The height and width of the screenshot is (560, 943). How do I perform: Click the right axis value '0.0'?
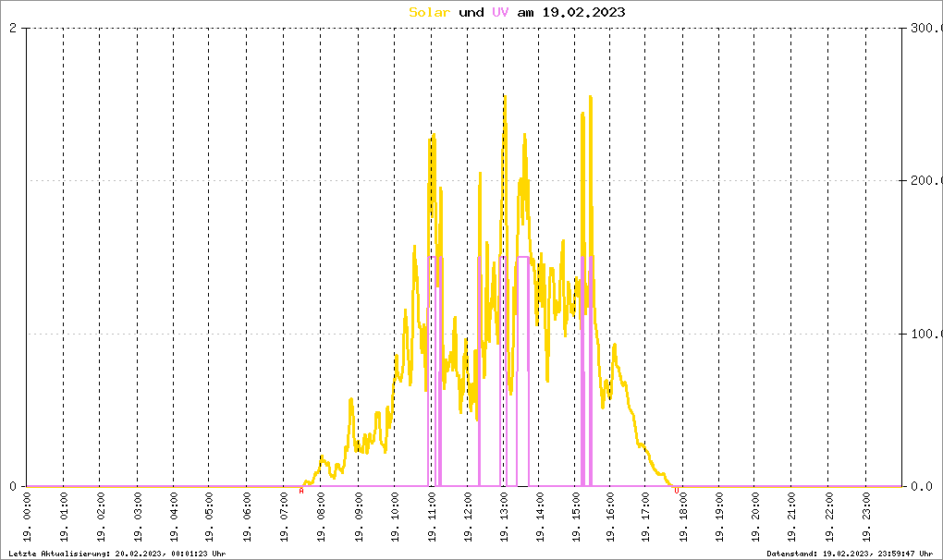[x=922, y=486]
